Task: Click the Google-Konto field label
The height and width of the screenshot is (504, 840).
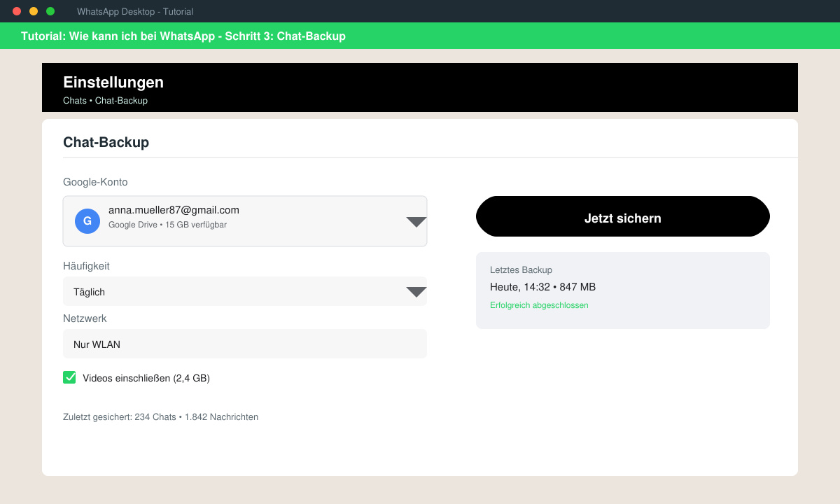Action: point(95,182)
